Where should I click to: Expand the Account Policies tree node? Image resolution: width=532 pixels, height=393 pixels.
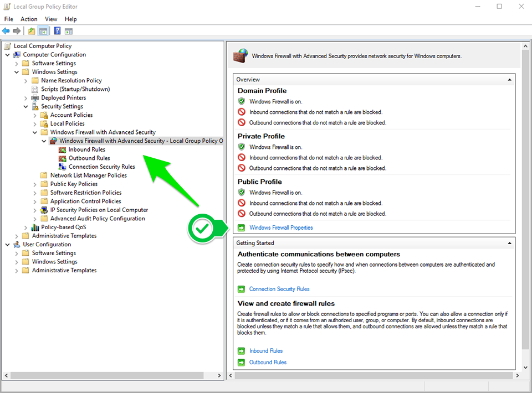tap(35, 115)
